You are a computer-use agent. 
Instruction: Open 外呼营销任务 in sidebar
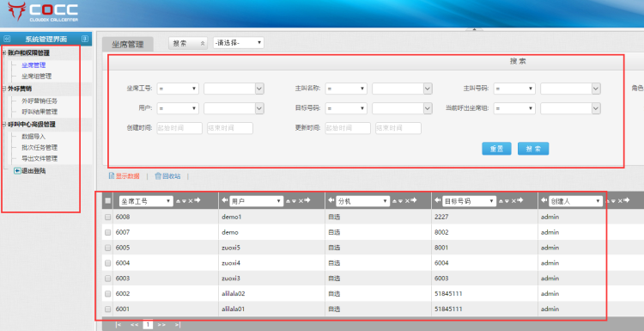point(39,101)
